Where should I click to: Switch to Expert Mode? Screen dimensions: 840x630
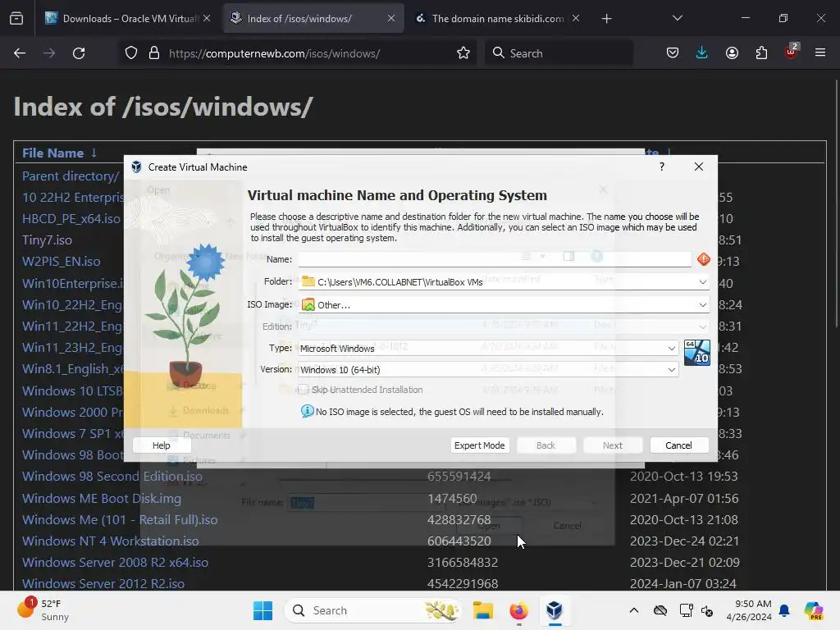pyautogui.click(x=479, y=445)
